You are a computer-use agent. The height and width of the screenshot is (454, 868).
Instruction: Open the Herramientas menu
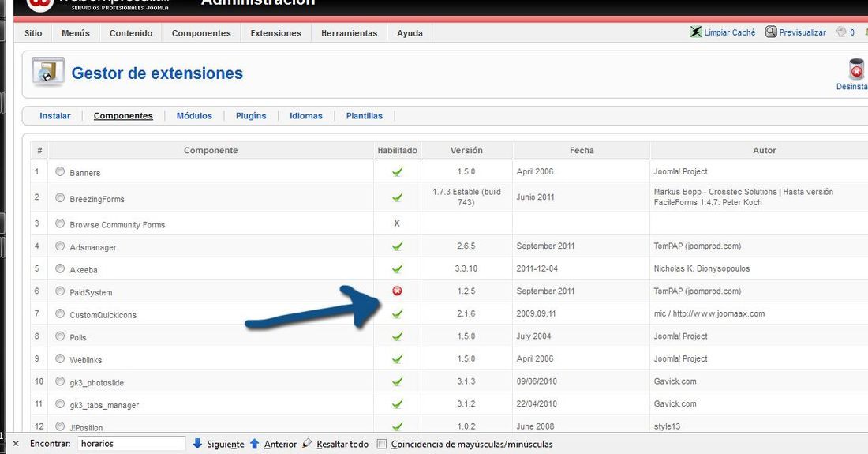pyautogui.click(x=349, y=32)
